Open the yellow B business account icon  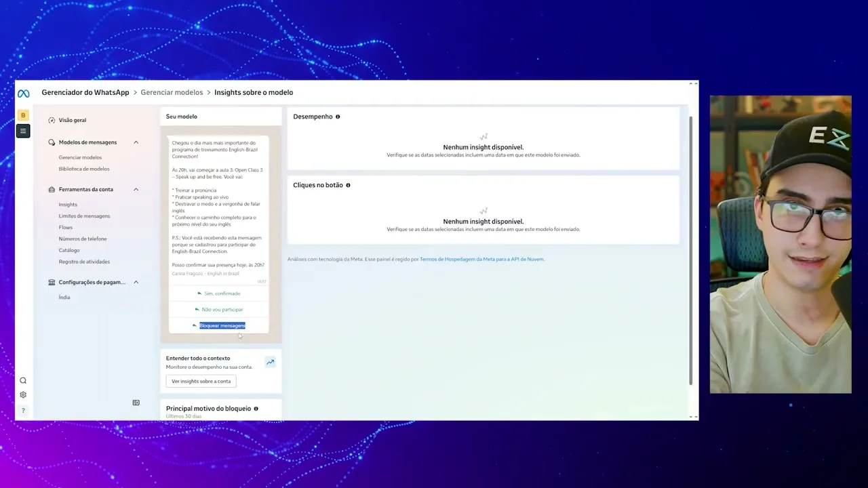pyautogui.click(x=23, y=115)
